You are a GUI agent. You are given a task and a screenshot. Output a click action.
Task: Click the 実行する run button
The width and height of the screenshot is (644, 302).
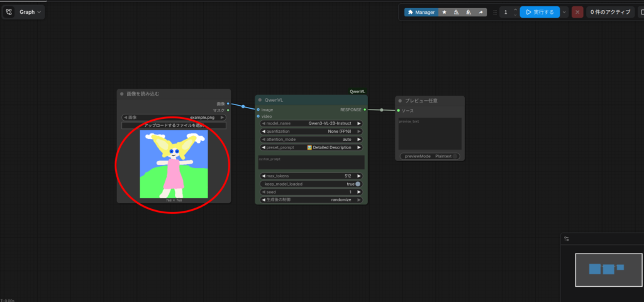pyautogui.click(x=539, y=12)
